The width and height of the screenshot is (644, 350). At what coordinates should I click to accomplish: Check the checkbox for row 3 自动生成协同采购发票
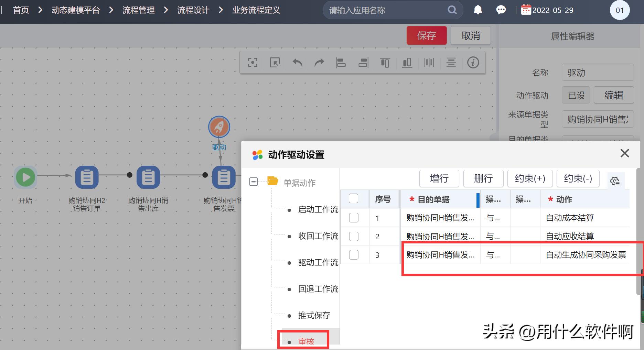tap(354, 254)
